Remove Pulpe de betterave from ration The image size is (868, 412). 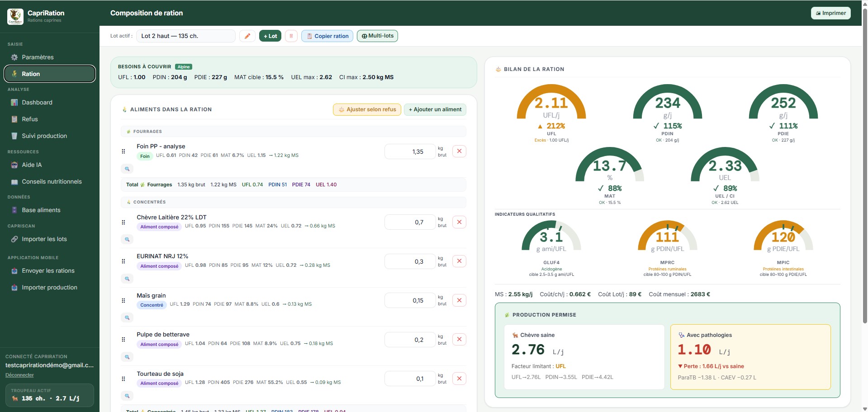point(459,339)
